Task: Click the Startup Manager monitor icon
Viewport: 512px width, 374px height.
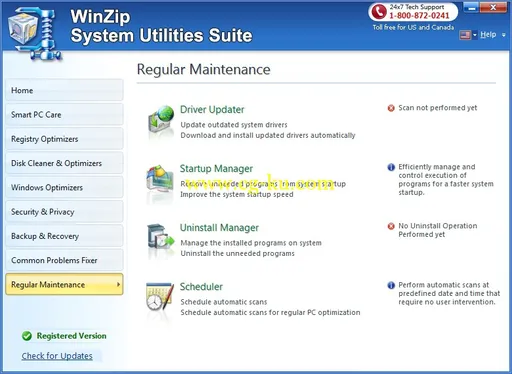Action: 160,179
